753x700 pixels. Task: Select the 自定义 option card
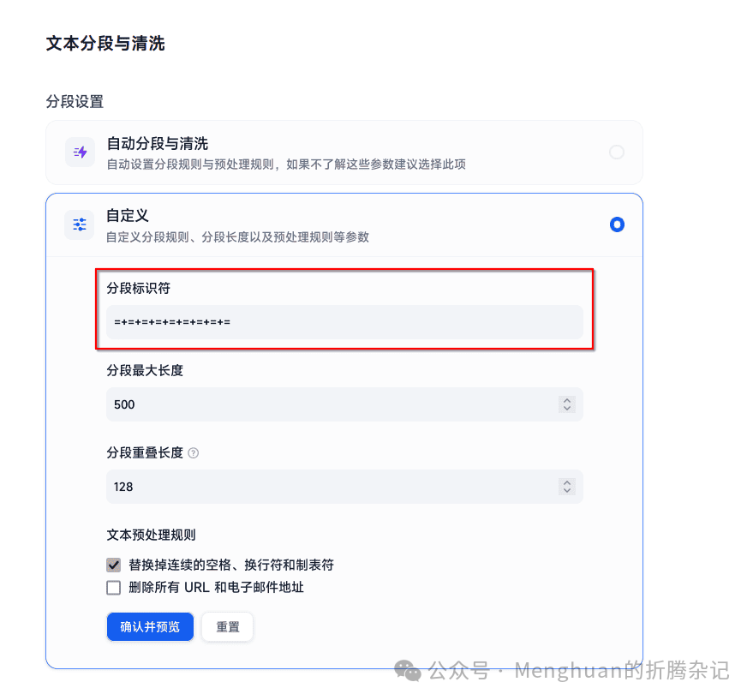(343, 224)
